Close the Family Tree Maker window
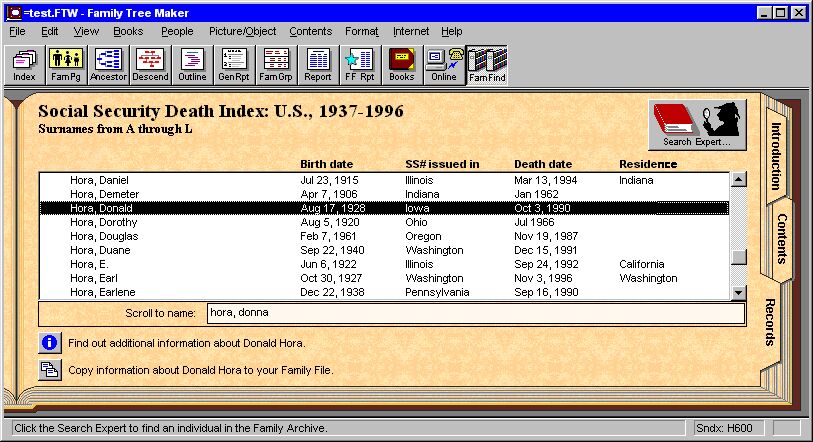Image resolution: width=813 pixels, height=442 pixels. [799, 12]
